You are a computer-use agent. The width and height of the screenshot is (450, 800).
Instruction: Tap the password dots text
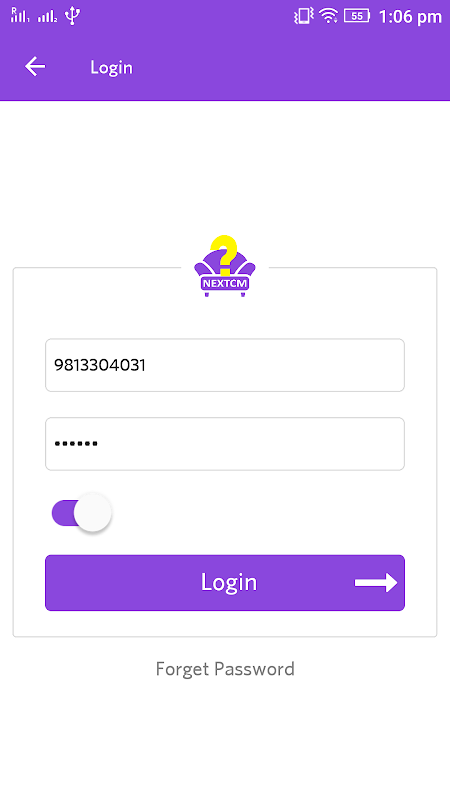point(77,444)
